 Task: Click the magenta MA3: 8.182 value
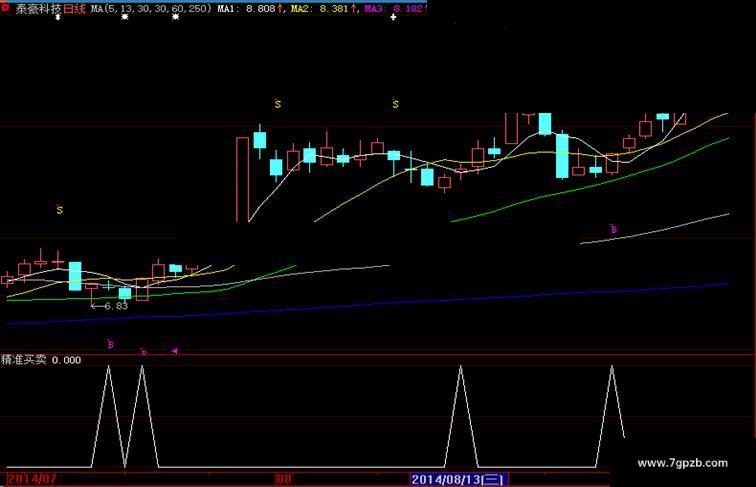393,9
